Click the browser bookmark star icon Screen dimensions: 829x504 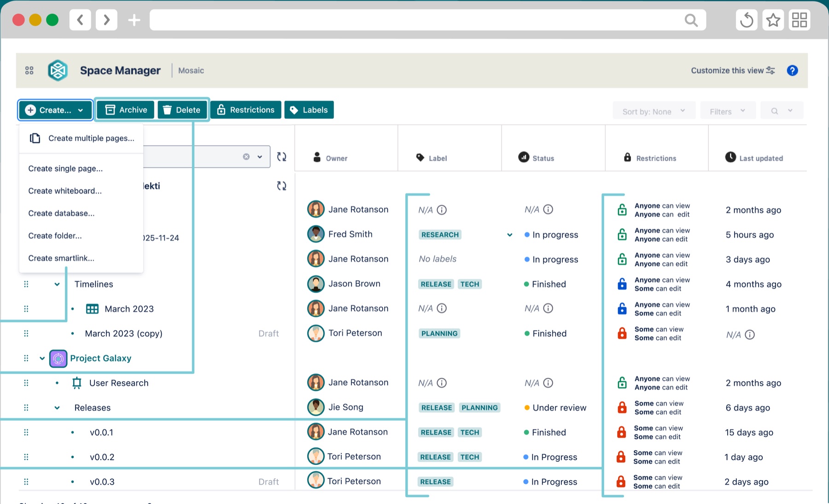773,20
